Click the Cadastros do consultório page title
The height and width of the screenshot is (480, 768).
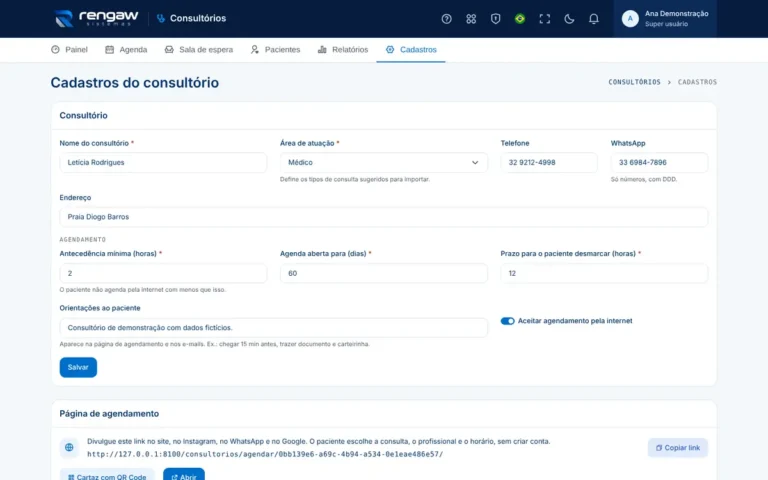pos(135,82)
